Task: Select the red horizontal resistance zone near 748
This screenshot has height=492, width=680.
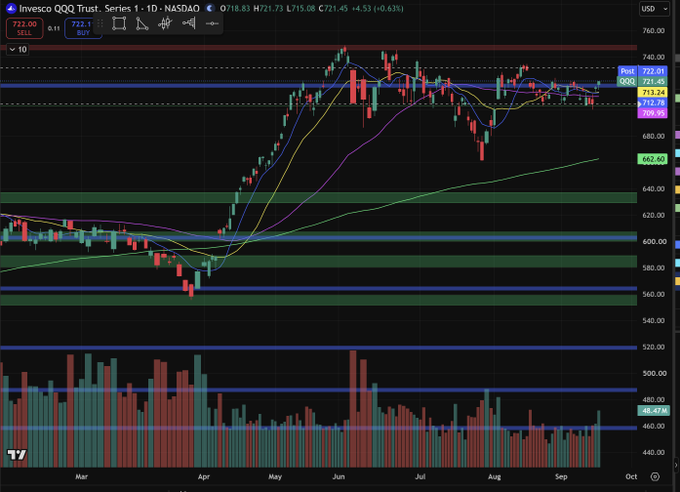Action: [x=318, y=47]
